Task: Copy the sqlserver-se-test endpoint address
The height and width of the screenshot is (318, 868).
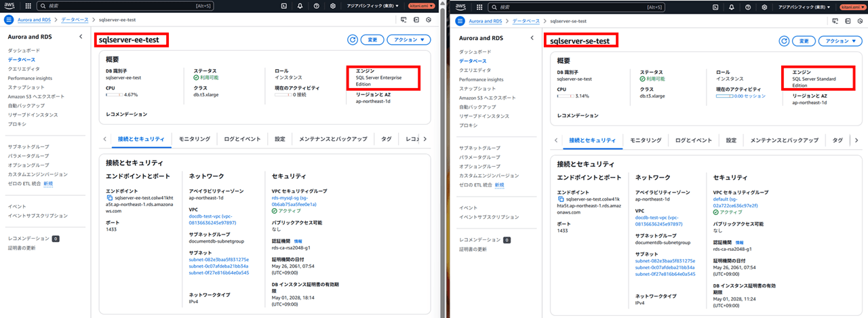Action: pyautogui.click(x=561, y=199)
